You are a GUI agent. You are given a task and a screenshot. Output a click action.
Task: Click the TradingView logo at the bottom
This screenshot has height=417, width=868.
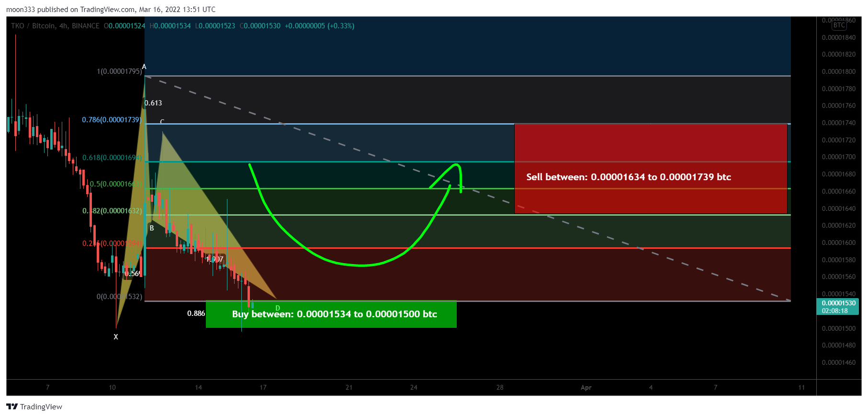[x=34, y=406]
